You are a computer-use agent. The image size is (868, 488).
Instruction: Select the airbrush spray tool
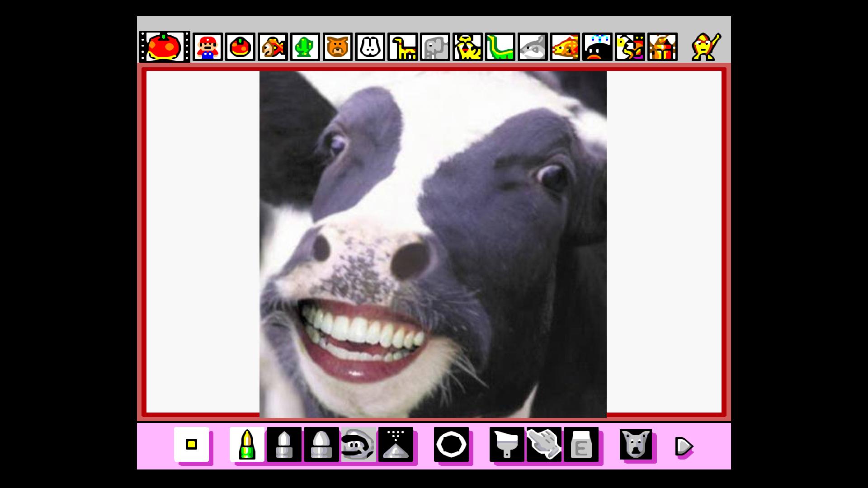(396, 444)
